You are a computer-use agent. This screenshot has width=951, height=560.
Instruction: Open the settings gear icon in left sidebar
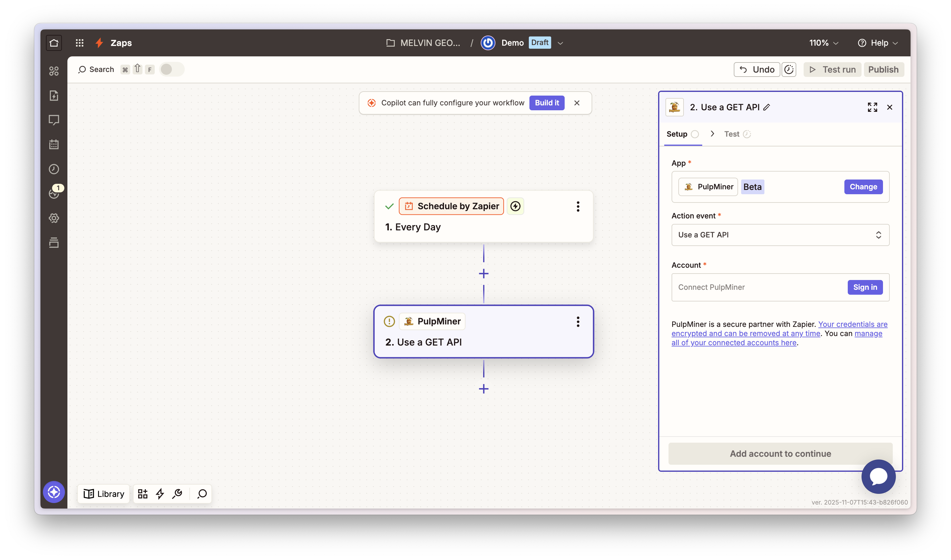click(x=54, y=218)
